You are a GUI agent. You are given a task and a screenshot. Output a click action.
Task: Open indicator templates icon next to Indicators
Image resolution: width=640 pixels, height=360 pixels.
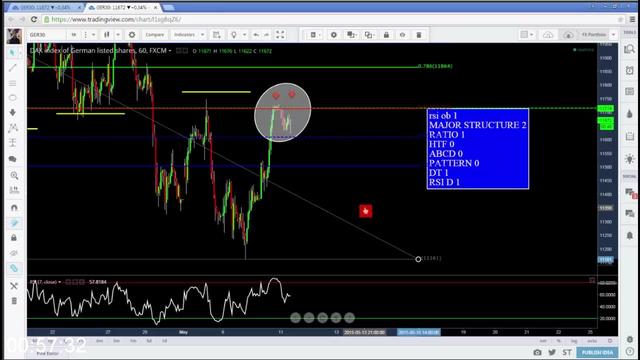217,35
